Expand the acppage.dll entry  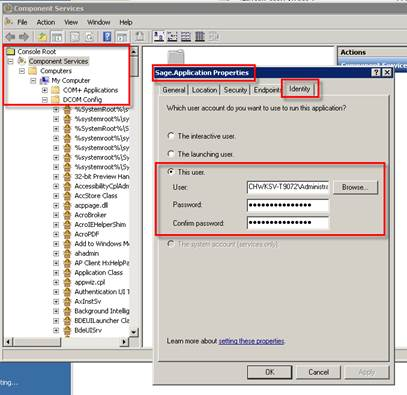point(56,206)
